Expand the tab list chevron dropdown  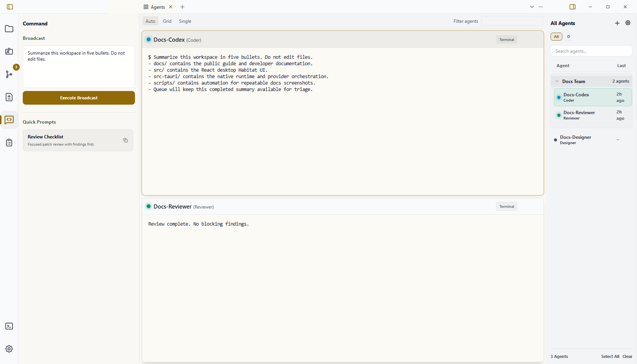(532, 7)
